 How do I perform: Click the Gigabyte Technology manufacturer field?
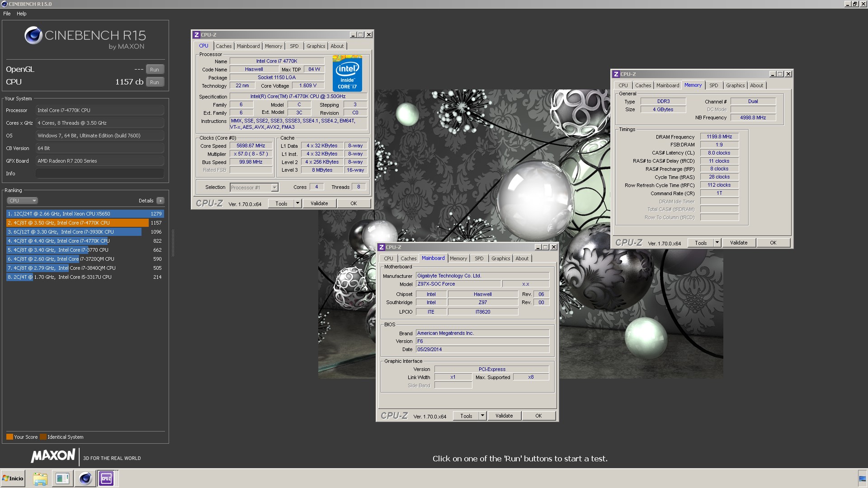point(482,276)
